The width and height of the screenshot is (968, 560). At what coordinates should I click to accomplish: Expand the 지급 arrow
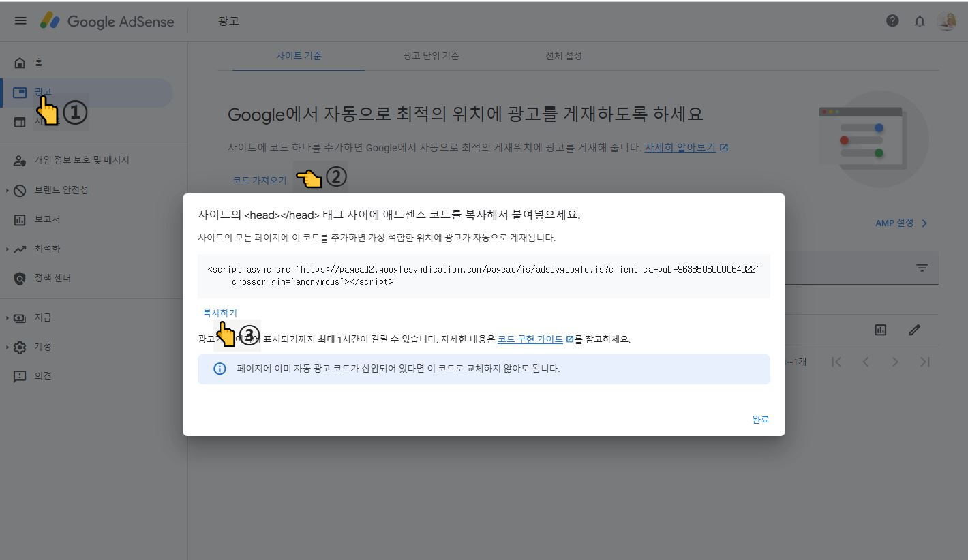[x=7, y=317]
